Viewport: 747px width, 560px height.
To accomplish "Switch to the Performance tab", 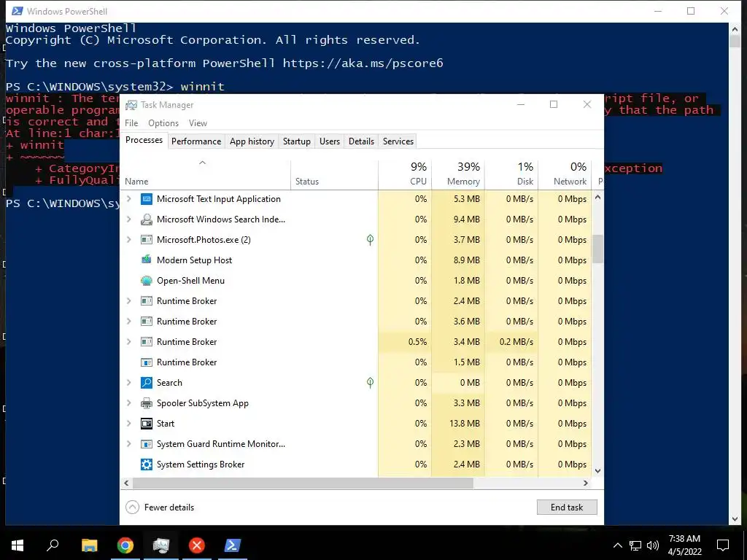I will point(196,141).
